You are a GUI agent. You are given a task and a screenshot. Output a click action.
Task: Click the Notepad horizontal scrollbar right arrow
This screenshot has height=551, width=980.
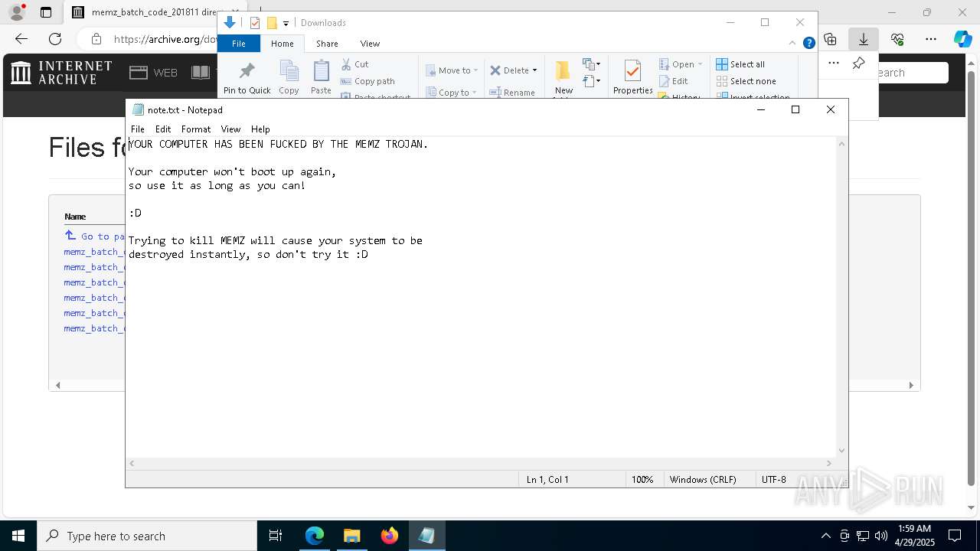click(x=828, y=463)
